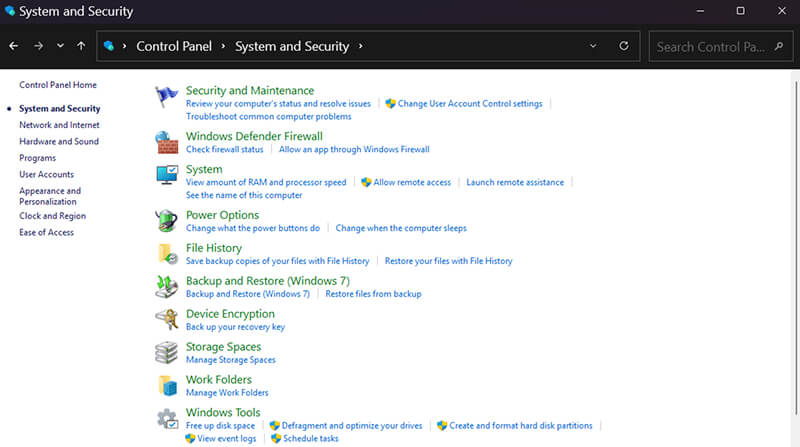Viewport: 800px width, 447px height.
Task: Back up your recovery key
Action: tap(235, 327)
